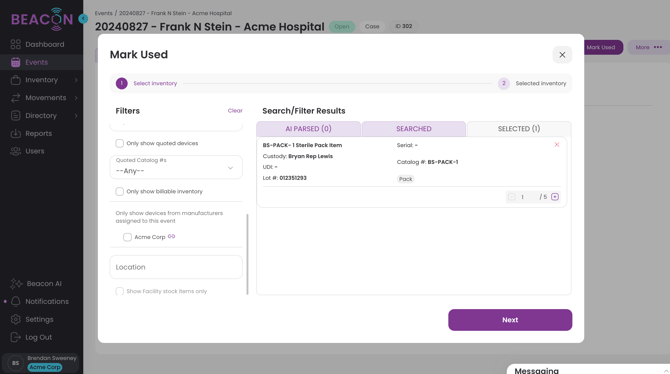
Task: Increase quantity with plus stepper
Action: 555,197
